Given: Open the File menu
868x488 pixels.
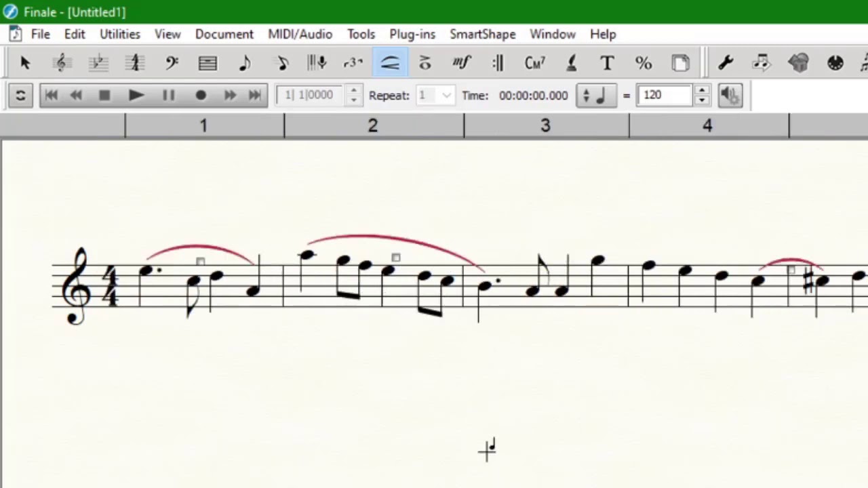Looking at the screenshot, I should (x=40, y=34).
